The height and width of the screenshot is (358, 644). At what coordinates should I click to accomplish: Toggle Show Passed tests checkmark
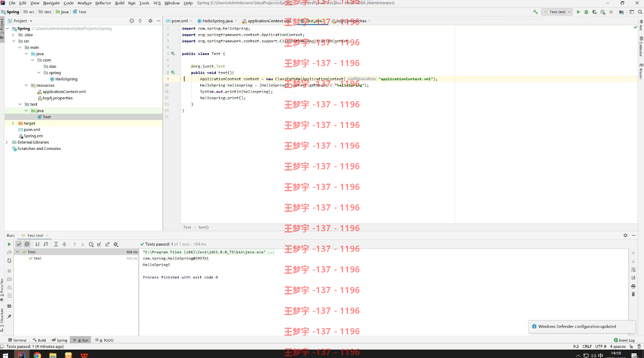tap(19, 244)
